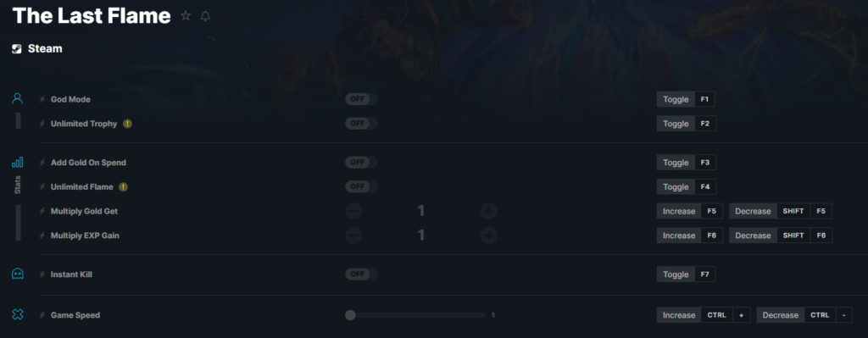Click the Toggle F2 hotkey button

[x=687, y=124]
